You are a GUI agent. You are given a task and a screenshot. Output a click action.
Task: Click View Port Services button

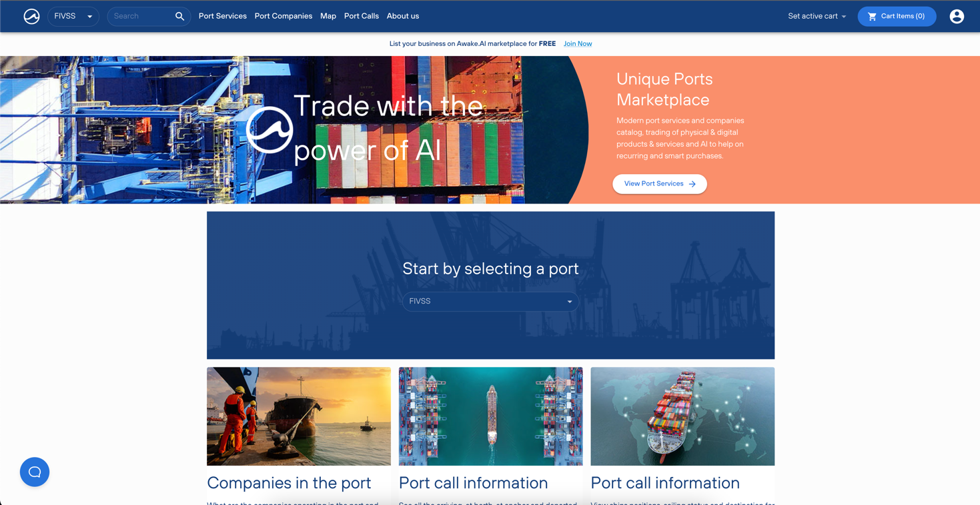point(660,184)
